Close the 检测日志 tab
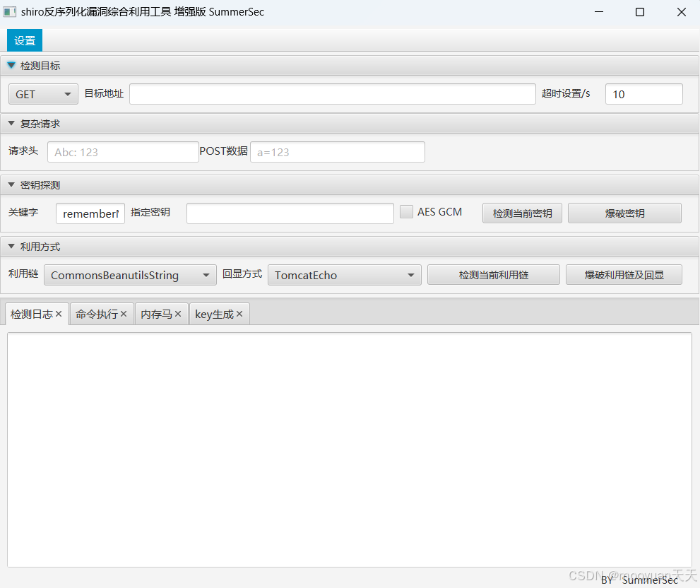Viewport: 700px width, 588px height. click(x=59, y=314)
